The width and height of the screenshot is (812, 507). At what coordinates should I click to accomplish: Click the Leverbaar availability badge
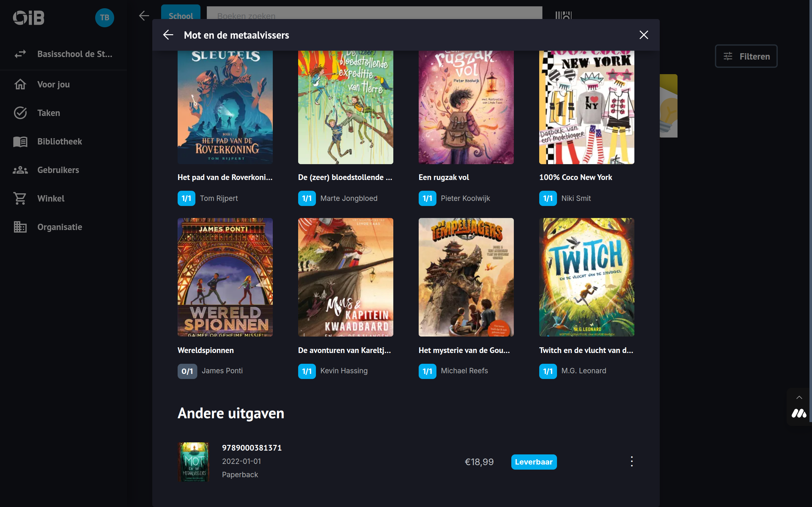pos(534,462)
